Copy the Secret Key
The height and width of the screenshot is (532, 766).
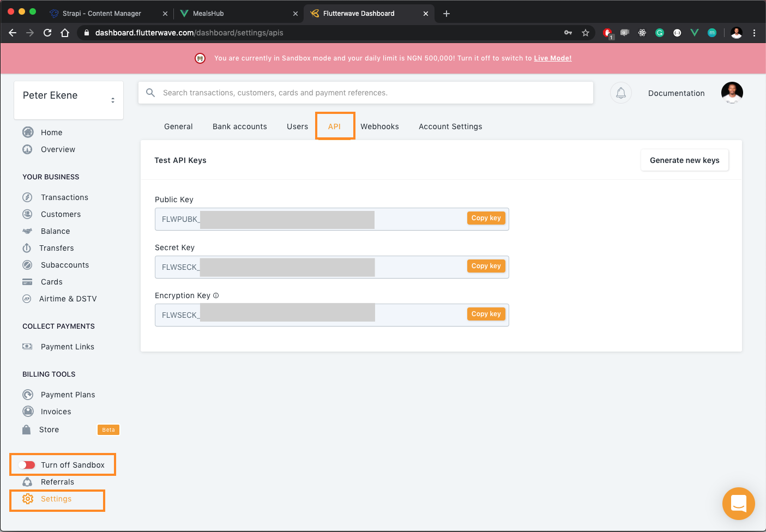coord(486,266)
